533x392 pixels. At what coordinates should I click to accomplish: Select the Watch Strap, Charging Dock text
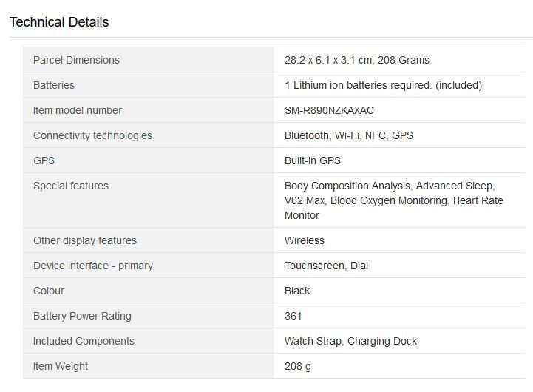[350, 341]
